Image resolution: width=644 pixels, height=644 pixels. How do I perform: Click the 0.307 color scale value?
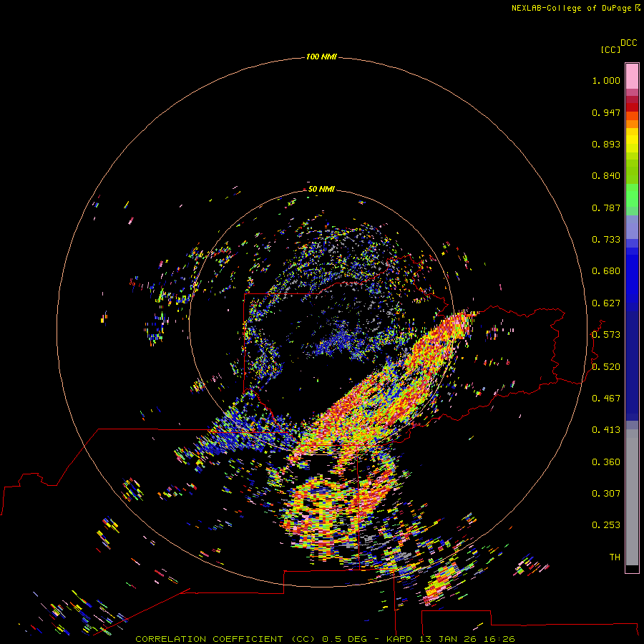[x=606, y=494]
